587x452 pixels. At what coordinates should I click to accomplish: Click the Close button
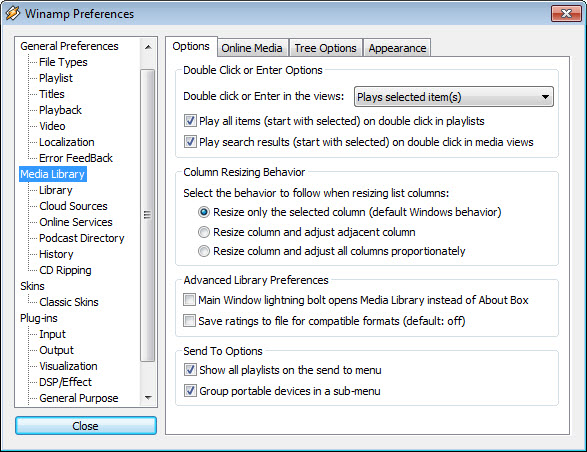(x=86, y=426)
